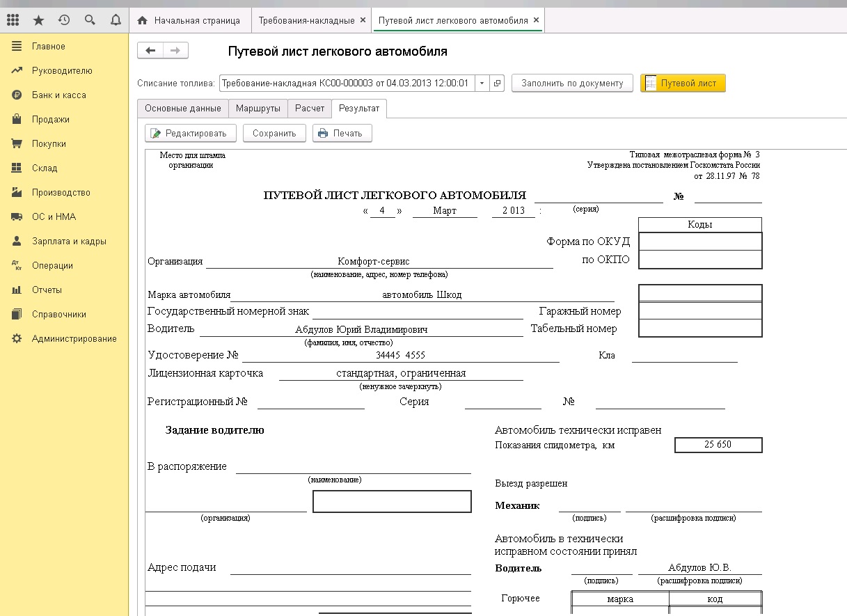Image resolution: width=847 pixels, height=616 pixels.
Task: Open History clock icon
Action: [x=64, y=21]
